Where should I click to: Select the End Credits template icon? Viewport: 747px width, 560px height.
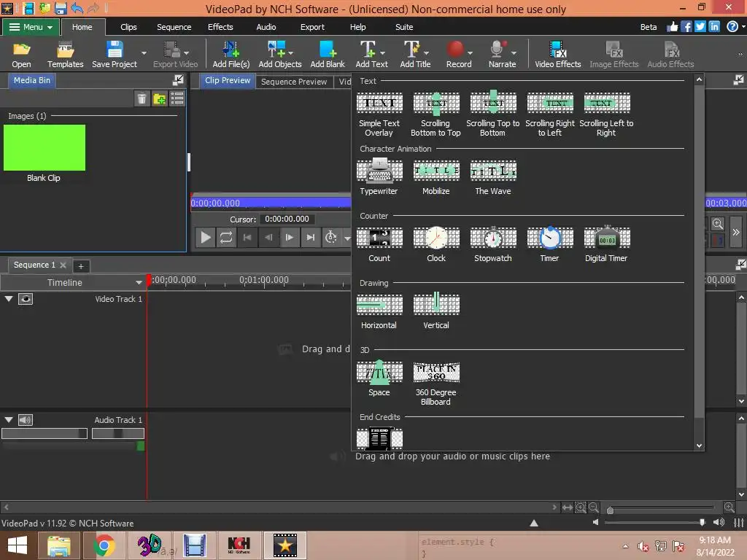[379, 438]
